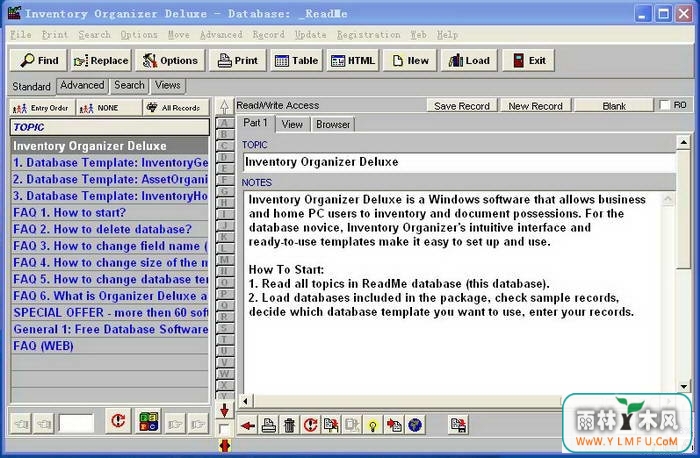Click the rightmost save-documents icon in record toolbar

pyautogui.click(x=458, y=425)
